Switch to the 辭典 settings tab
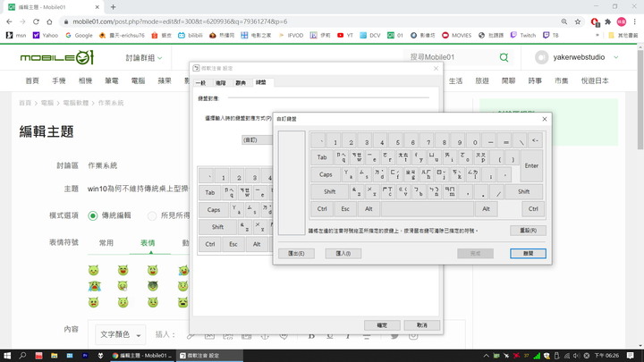644x362 pixels. tap(241, 83)
